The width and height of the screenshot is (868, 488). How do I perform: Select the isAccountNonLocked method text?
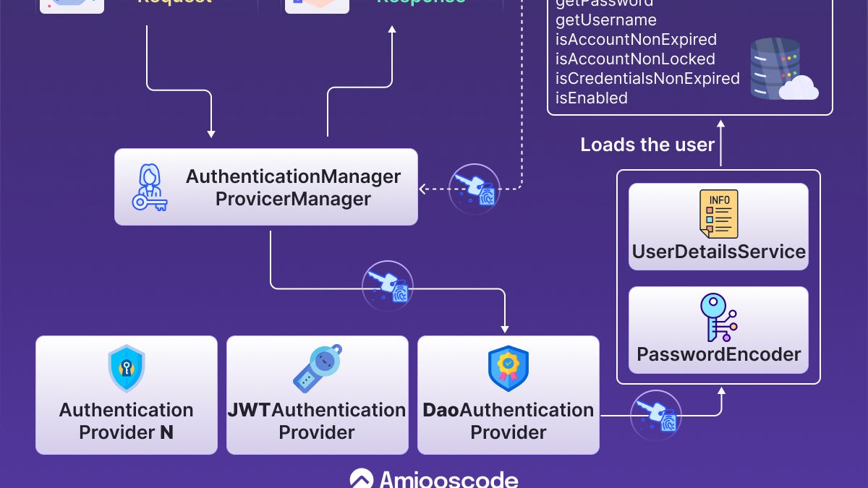pos(635,59)
